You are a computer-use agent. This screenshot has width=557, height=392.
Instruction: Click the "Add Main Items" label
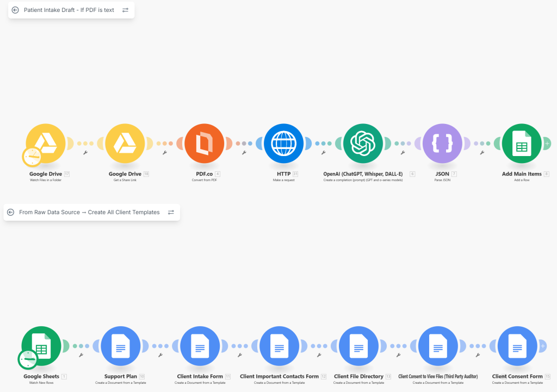tap(522, 174)
